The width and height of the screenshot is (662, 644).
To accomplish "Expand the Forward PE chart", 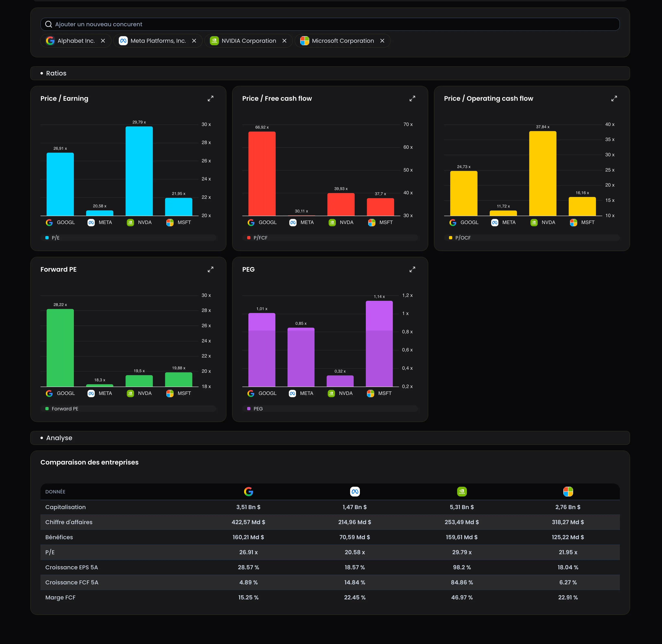I will (x=210, y=269).
